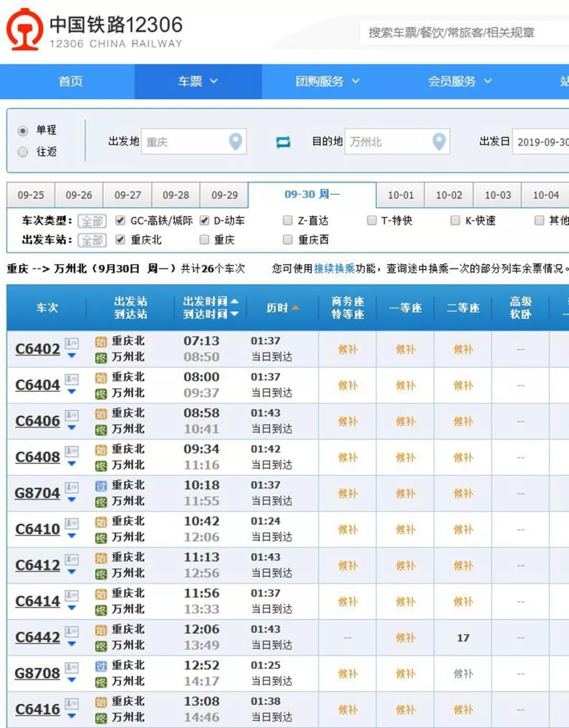Swap departure and destination stations icon

pos(283,142)
